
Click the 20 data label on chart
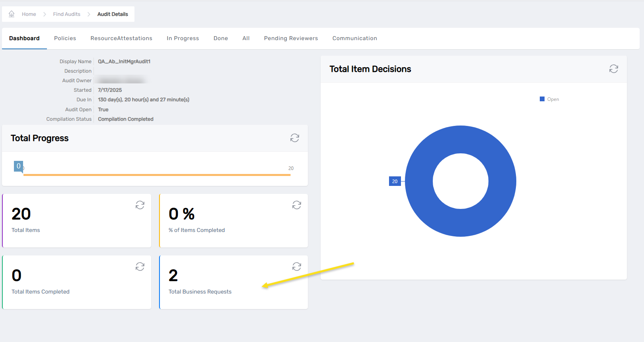[395, 181]
